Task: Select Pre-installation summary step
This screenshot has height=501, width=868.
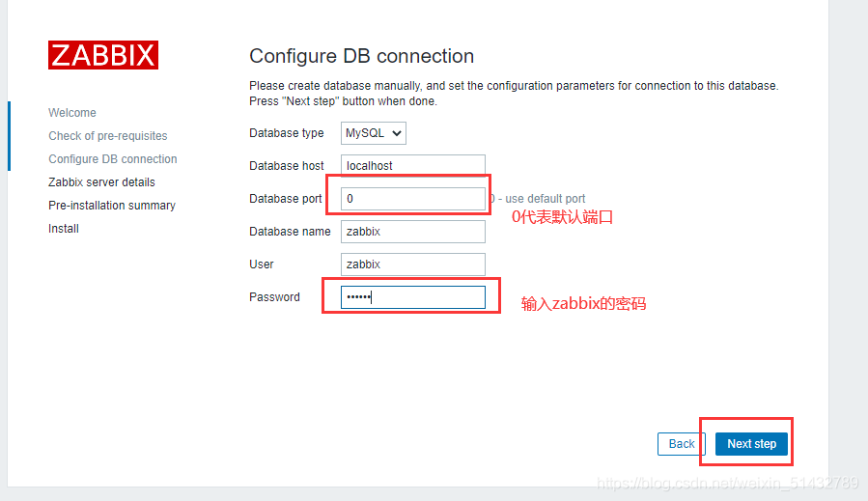Action: (x=112, y=206)
